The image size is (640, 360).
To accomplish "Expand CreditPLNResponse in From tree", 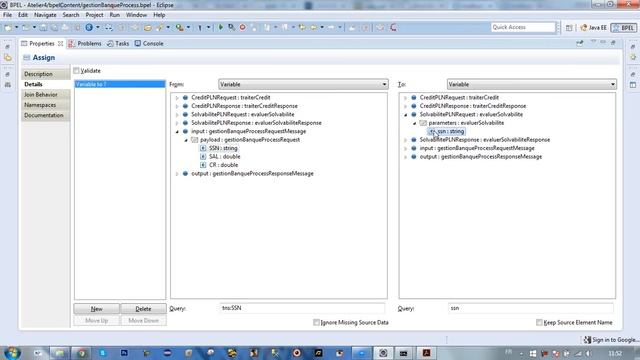I will (x=177, y=106).
